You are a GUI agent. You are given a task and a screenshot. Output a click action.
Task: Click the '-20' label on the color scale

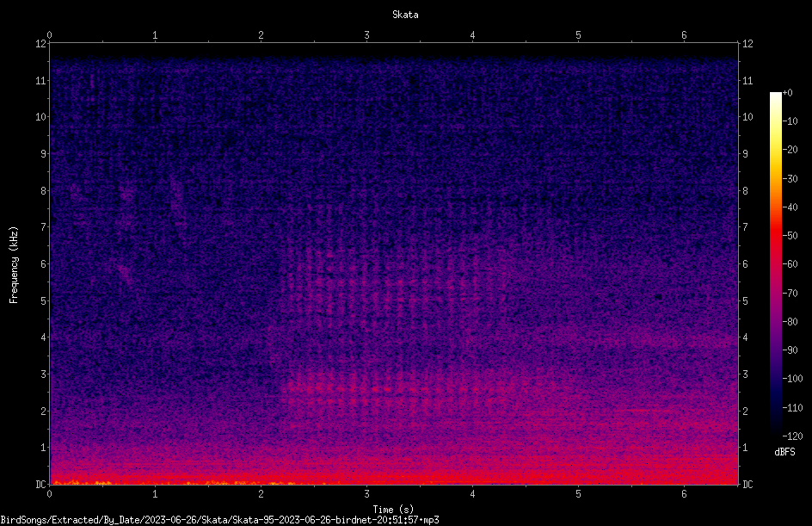[790, 149]
